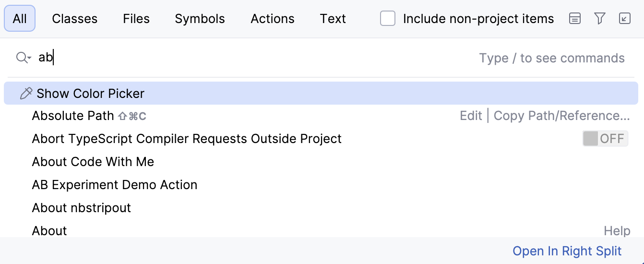Click Open In Right Split link
The width and height of the screenshot is (644, 264).
coord(567,251)
